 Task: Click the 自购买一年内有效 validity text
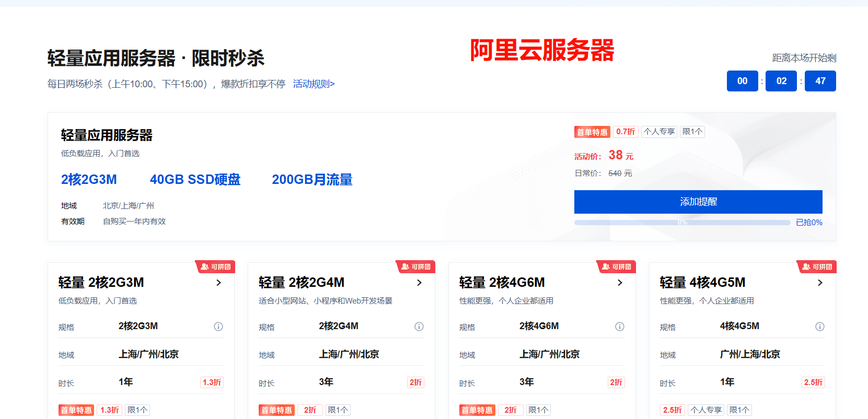pyautogui.click(x=134, y=222)
